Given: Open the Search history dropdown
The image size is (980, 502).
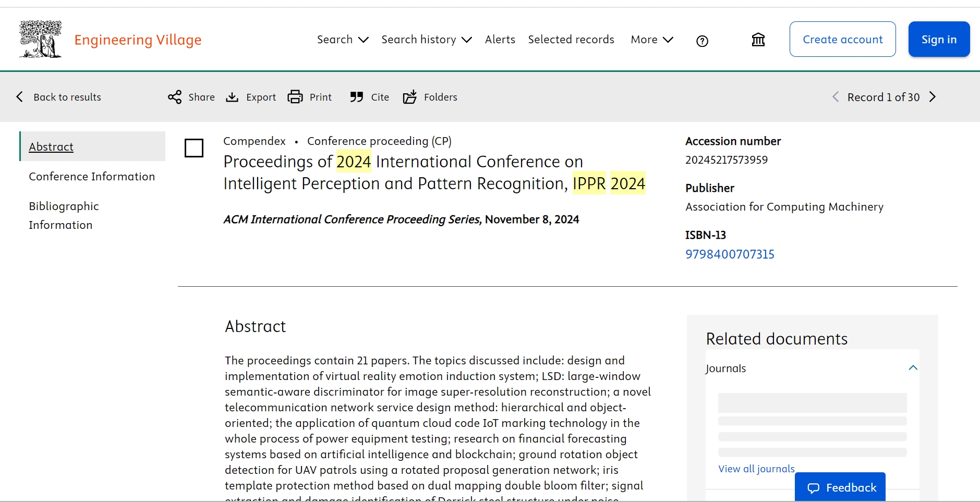Looking at the screenshot, I should point(427,40).
